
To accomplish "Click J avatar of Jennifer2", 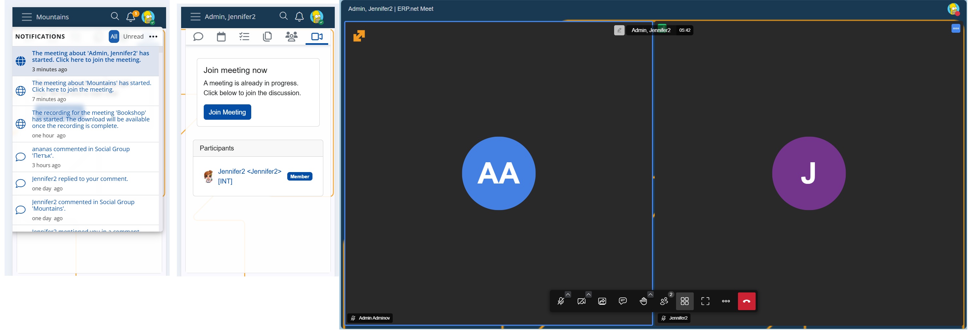I will 809,173.
